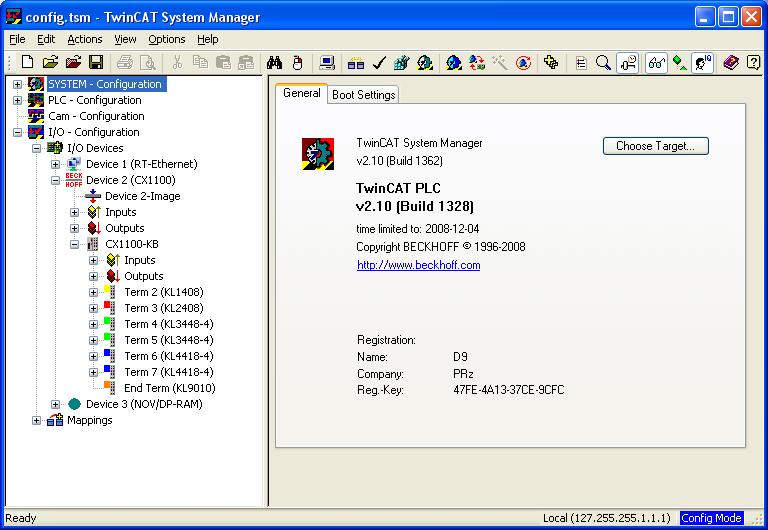Open Help Topics with the book icon
The width and height of the screenshot is (768, 530).
click(x=731, y=62)
